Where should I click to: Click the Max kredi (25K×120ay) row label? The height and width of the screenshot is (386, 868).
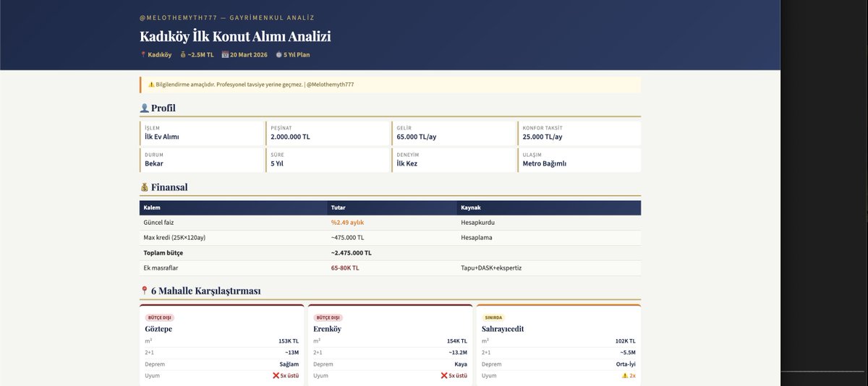[174, 238]
